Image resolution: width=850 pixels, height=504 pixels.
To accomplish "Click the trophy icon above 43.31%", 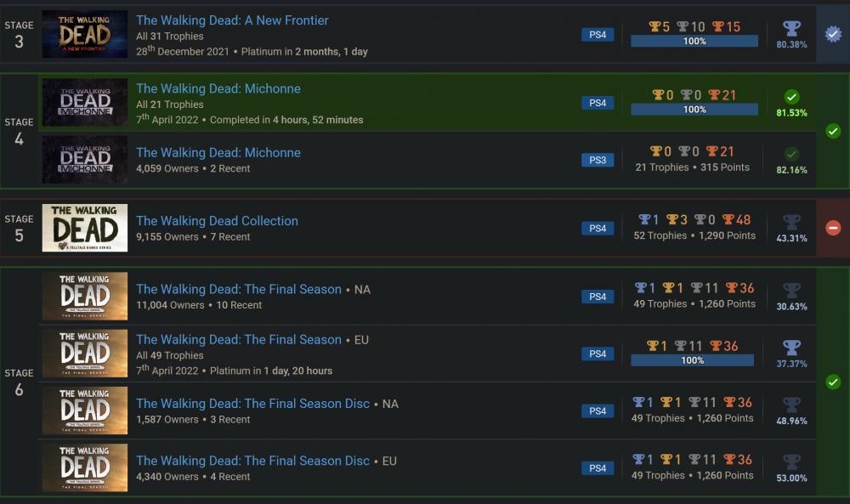I will (791, 222).
